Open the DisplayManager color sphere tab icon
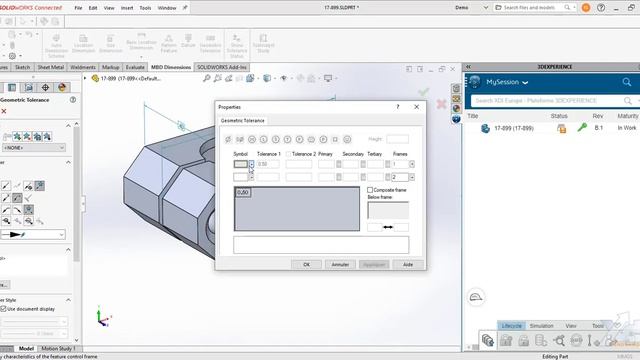Screen dimensions: 640x360 62,87
